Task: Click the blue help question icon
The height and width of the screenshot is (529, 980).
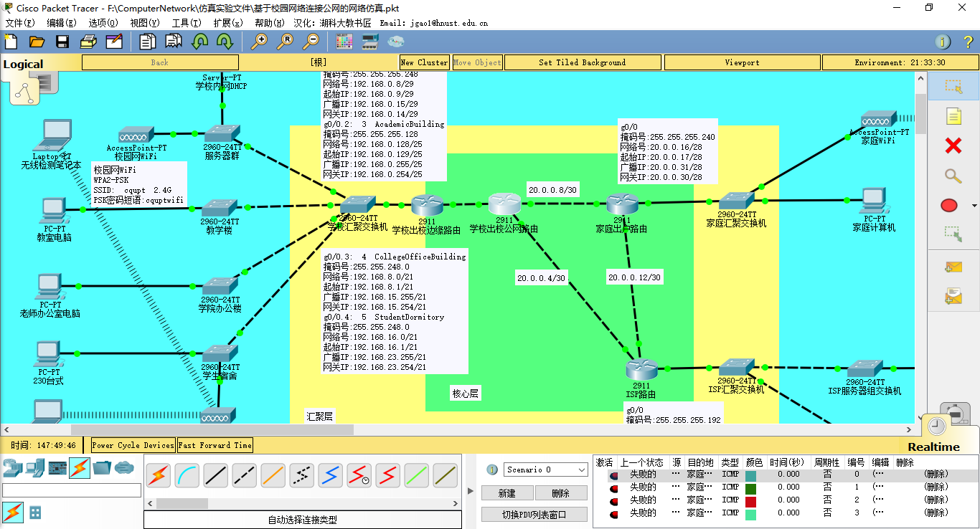Action: tap(968, 42)
